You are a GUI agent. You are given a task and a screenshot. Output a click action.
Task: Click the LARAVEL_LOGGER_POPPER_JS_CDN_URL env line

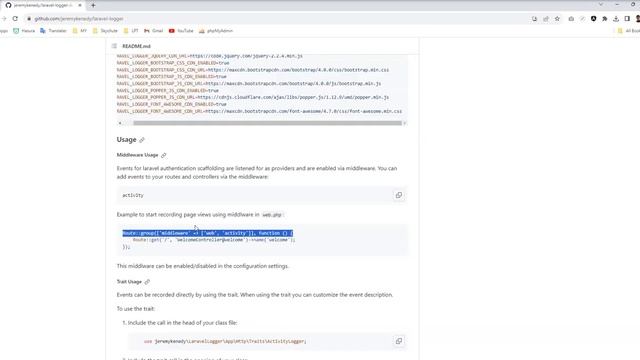253,97
